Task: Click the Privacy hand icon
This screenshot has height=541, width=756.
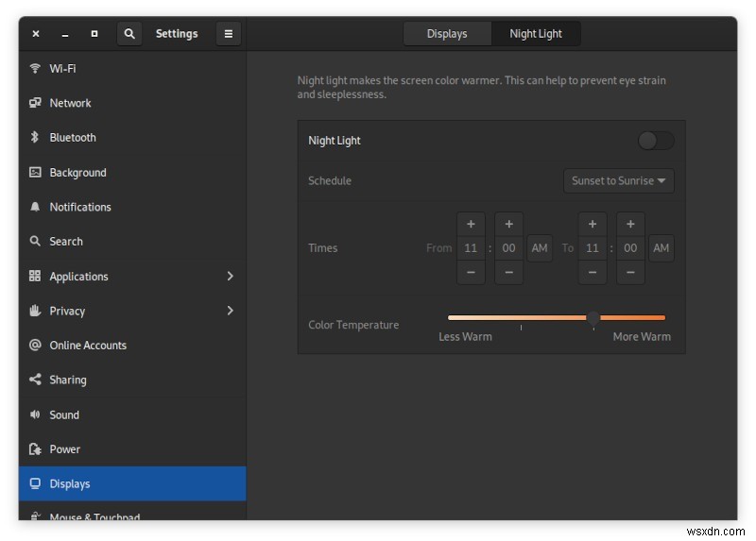Action: (35, 311)
